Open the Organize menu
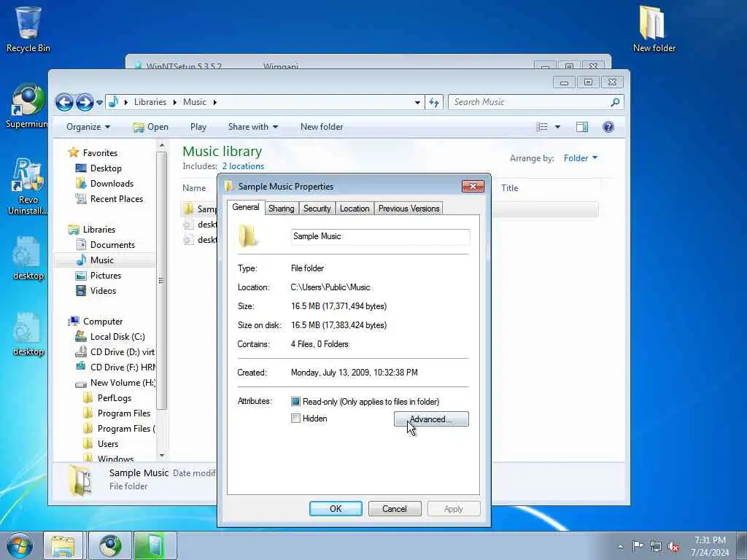This screenshot has width=747, height=560. pyautogui.click(x=88, y=127)
